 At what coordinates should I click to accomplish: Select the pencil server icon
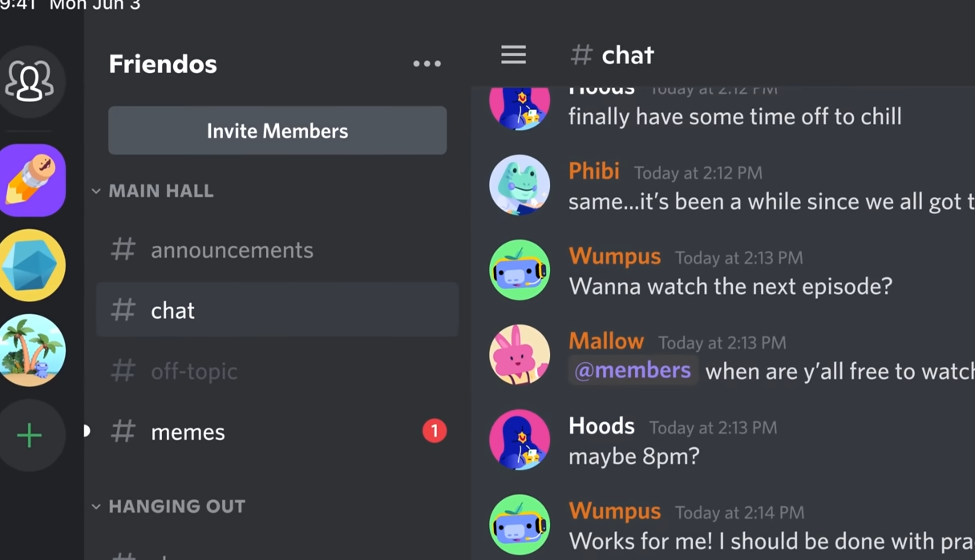click(x=32, y=181)
